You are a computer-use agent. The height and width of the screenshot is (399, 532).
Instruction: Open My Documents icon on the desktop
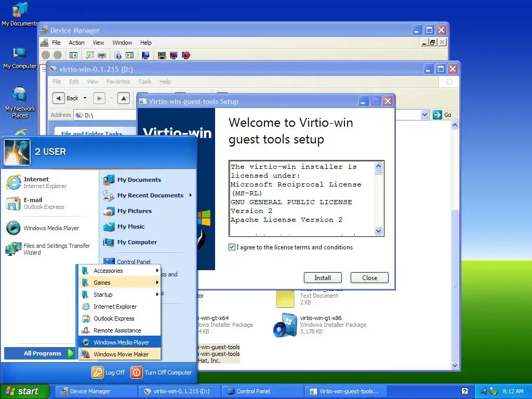click(20, 14)
